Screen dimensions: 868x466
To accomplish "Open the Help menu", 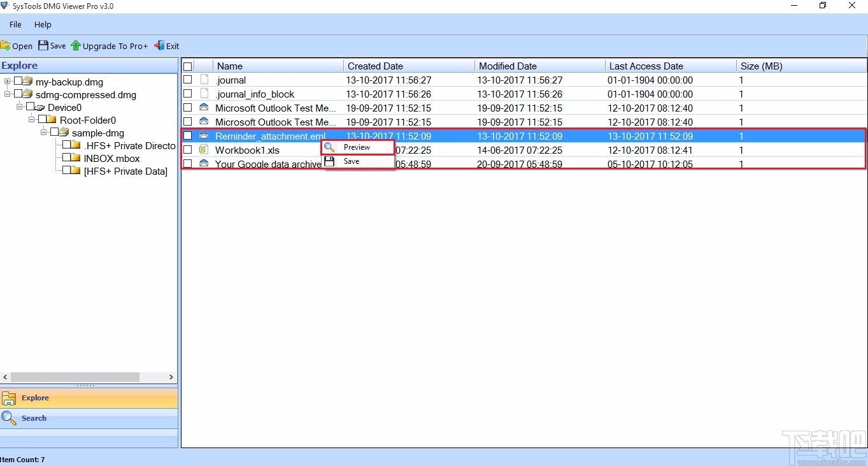I will point(43,24).
